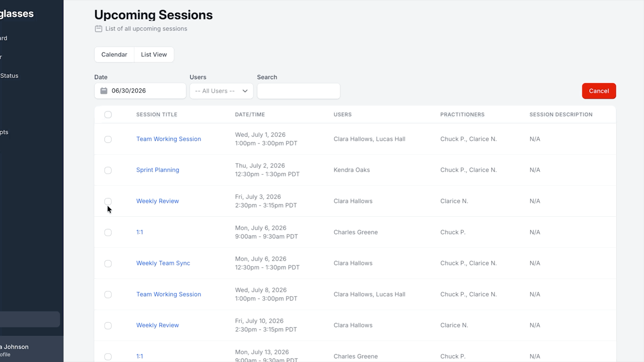Click the calendar icon in Date field
The width and height of the screenshot is (644, 362).
click(x=104, y=91)
